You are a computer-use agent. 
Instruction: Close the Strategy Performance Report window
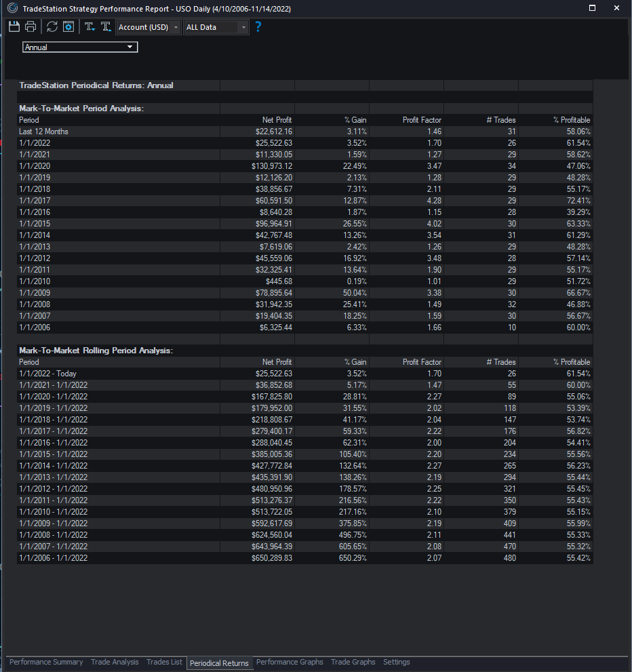click(x=616, y=8)
